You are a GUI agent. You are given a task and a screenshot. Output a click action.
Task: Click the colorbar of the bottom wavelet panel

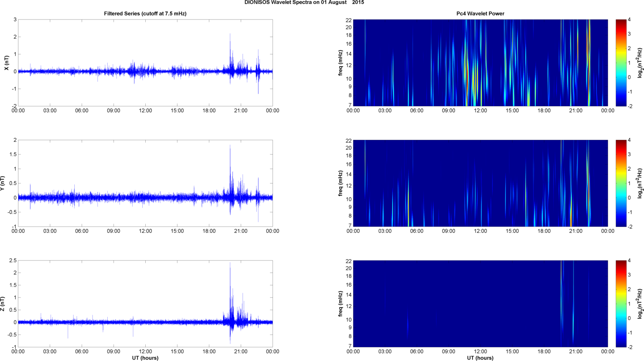pos(621,304)
